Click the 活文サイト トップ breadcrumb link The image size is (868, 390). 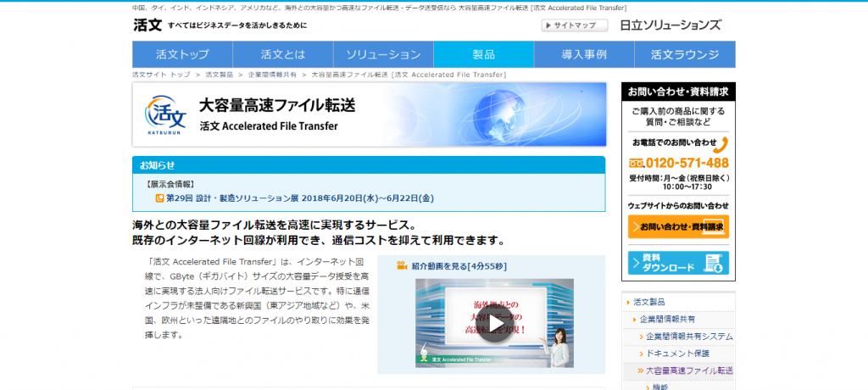pyautogui.click(x=161, y=75)
